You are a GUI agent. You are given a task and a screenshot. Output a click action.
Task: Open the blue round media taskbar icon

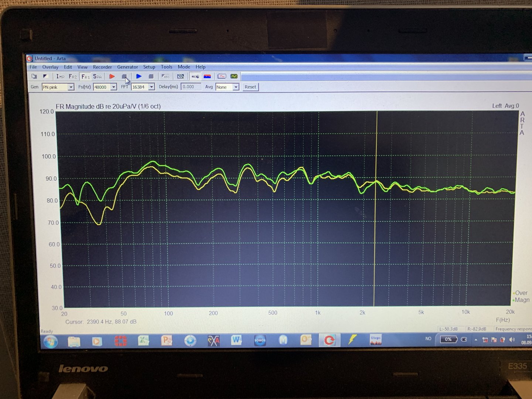coord(190,340)
